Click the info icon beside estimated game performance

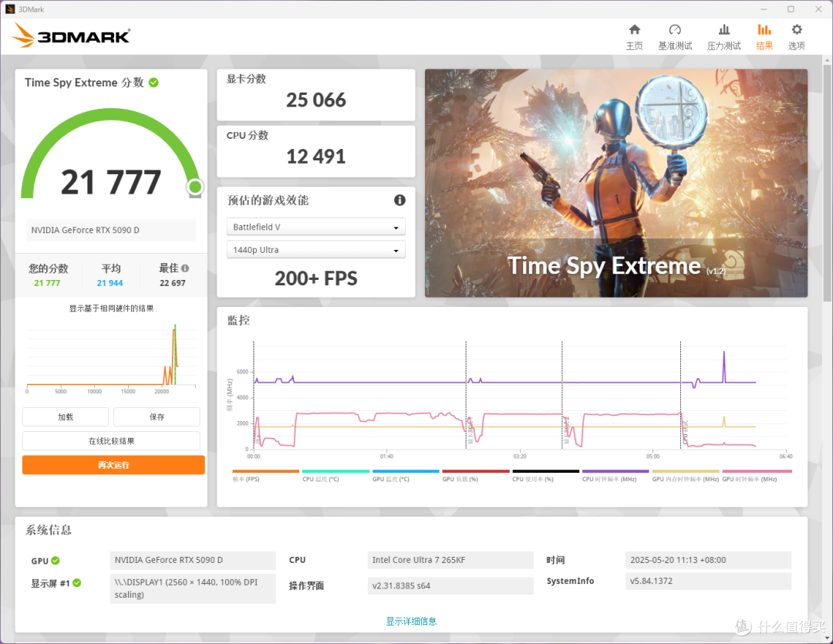click(x=400, y=200)
